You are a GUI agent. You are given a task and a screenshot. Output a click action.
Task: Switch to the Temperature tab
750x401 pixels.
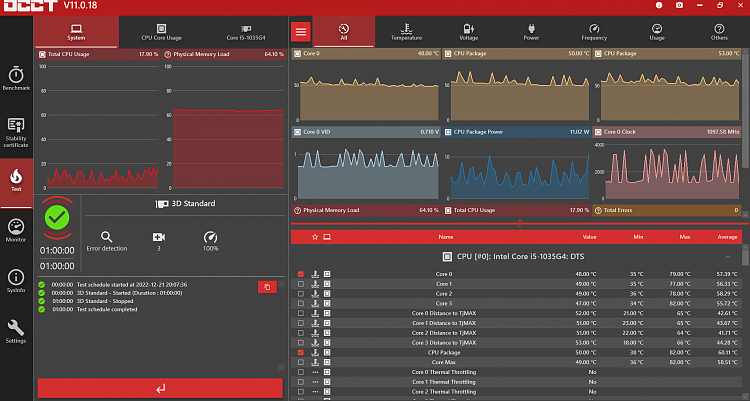[x=406, y=32]
